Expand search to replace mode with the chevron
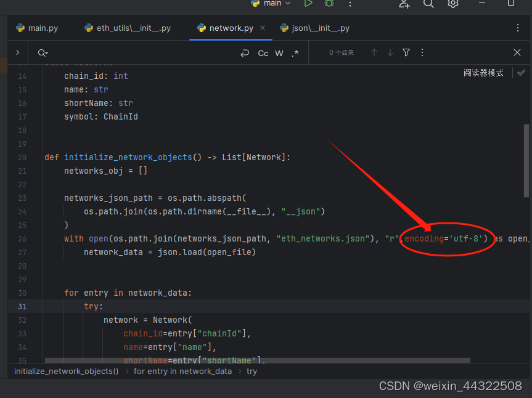This screenshot has height=398, width=532. click(x=17, y=52)
